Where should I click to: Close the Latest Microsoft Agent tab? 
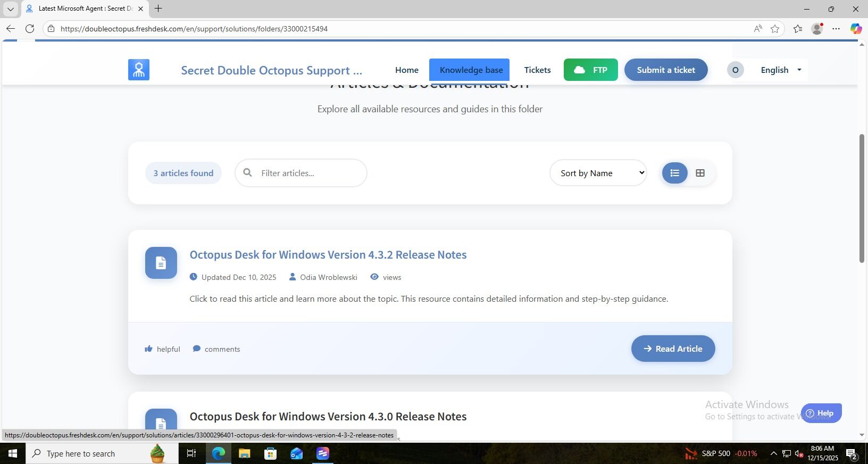click(140, 9)
